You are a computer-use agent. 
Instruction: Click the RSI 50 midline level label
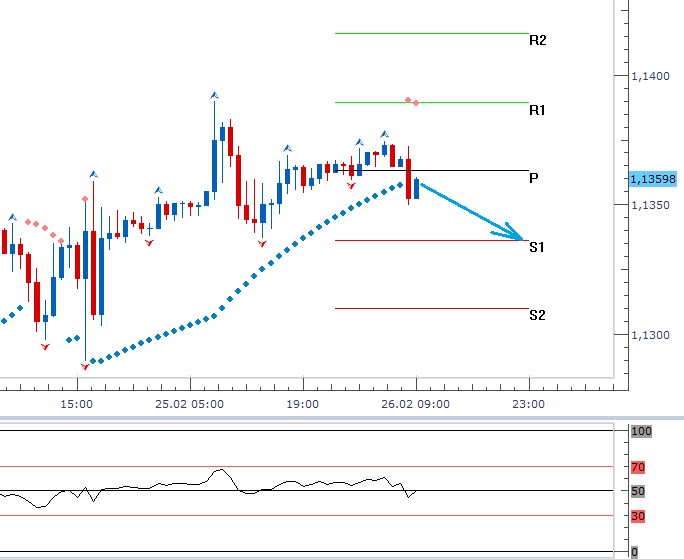coord(638,491)
